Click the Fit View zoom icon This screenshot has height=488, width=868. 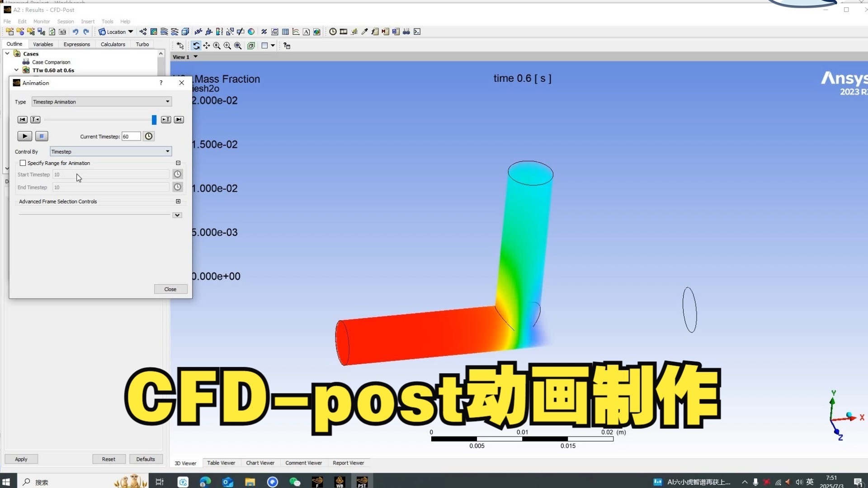click(x=238, y=46)
